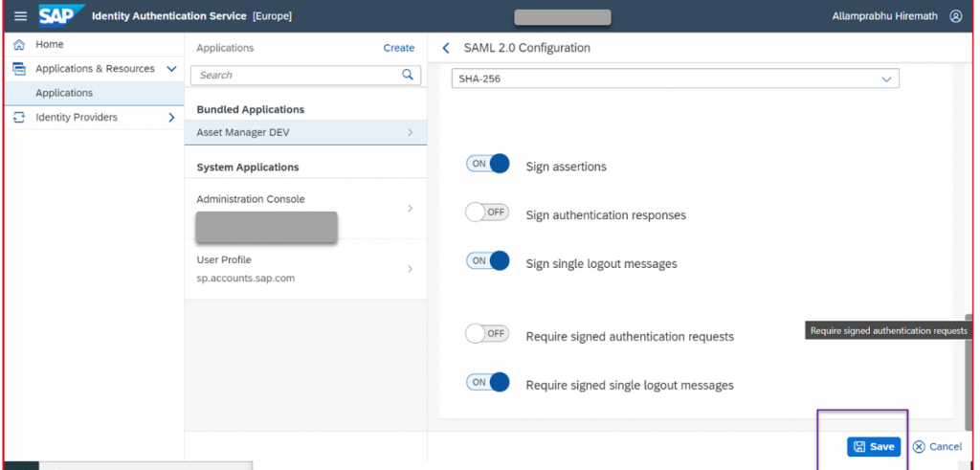Click the search magnifier icon
980x470 pixels.
408,75
